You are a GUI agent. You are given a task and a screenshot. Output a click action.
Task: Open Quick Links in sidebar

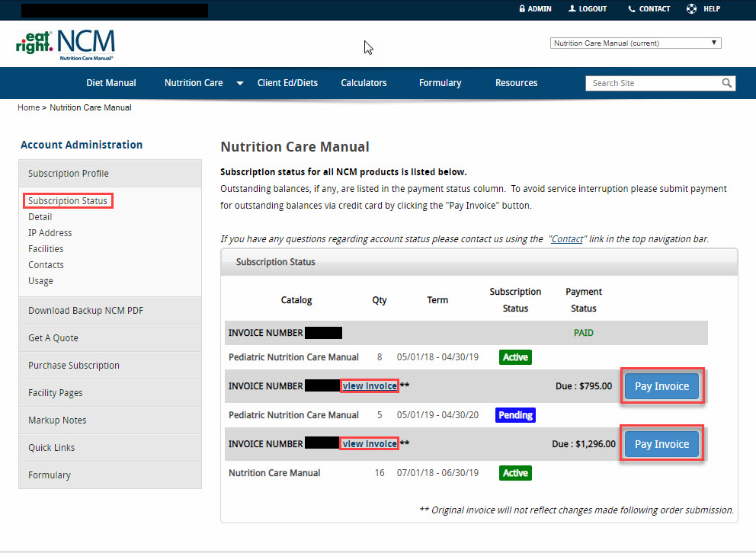110,448
